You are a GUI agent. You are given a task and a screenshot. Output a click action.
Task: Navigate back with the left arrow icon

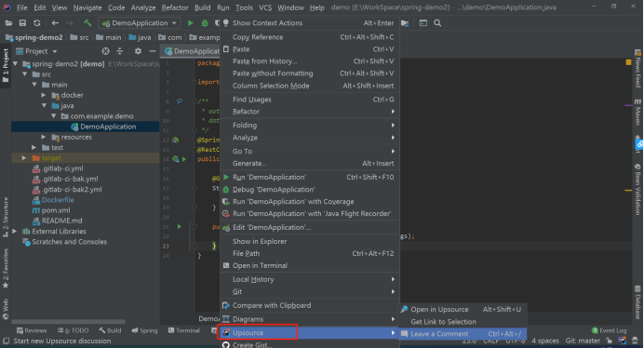coord(55,23)
